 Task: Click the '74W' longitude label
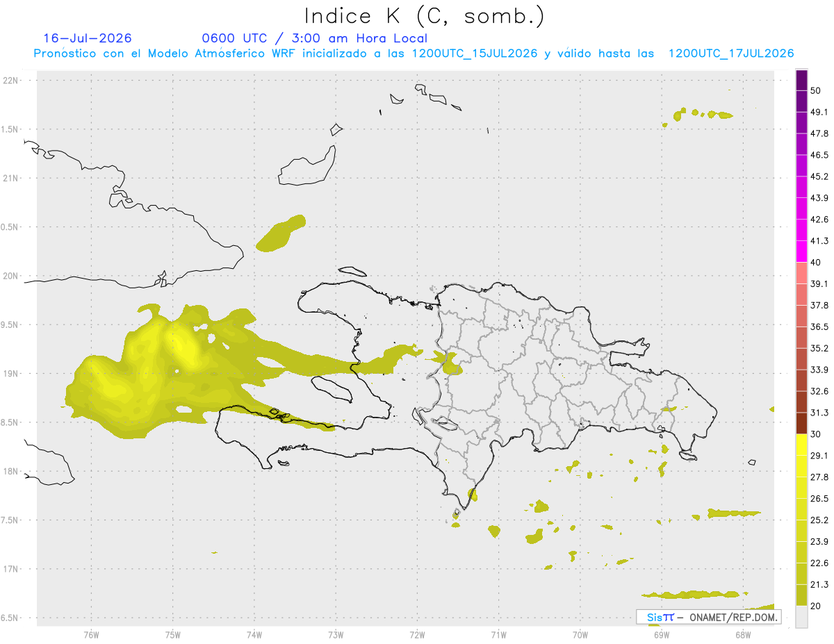point(254,635)
